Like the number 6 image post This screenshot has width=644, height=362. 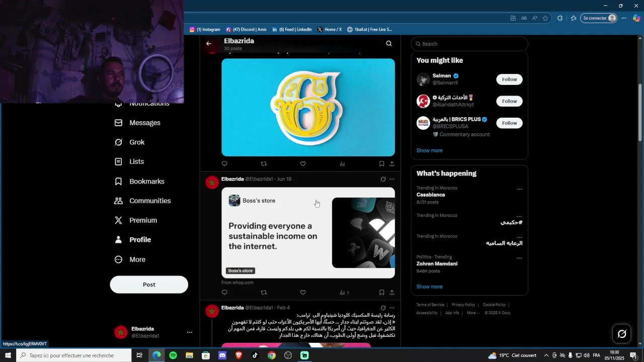click(303, 164)
